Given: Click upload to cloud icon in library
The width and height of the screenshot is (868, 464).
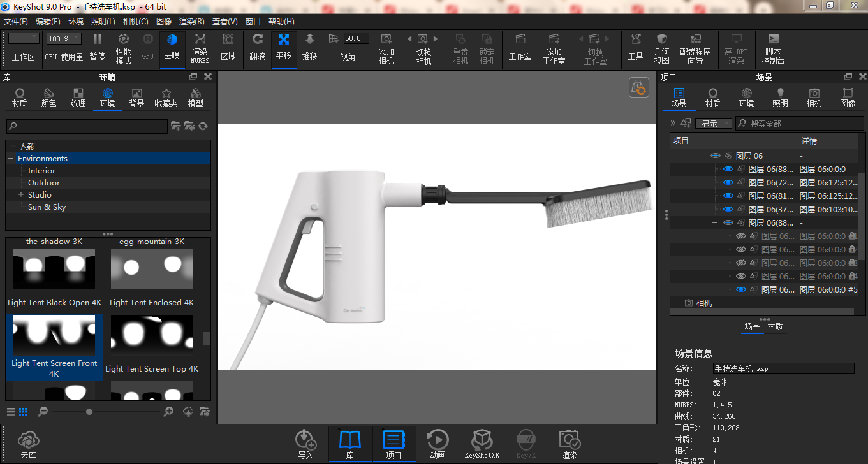Looking at the screenshot, I should 188,412.
